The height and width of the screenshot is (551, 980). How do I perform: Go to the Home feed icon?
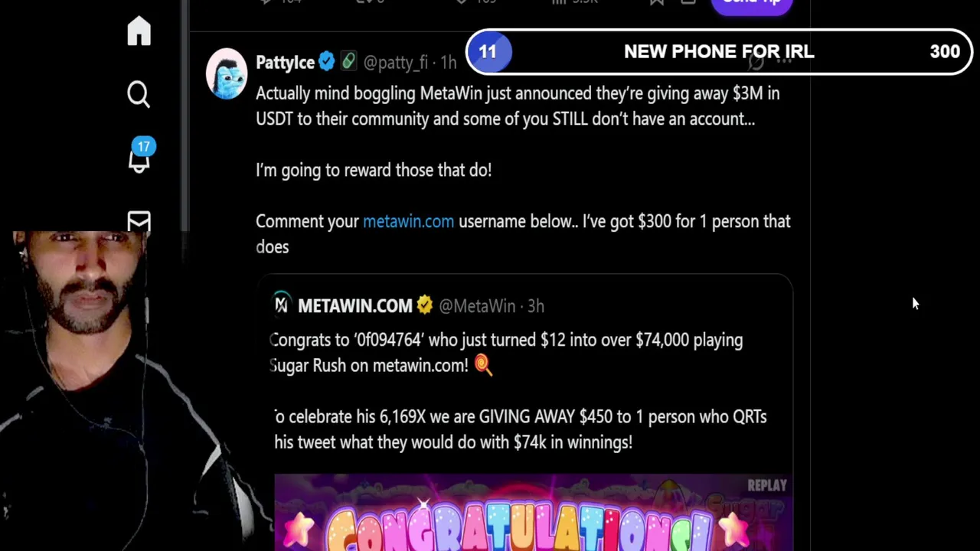(139, 31)
